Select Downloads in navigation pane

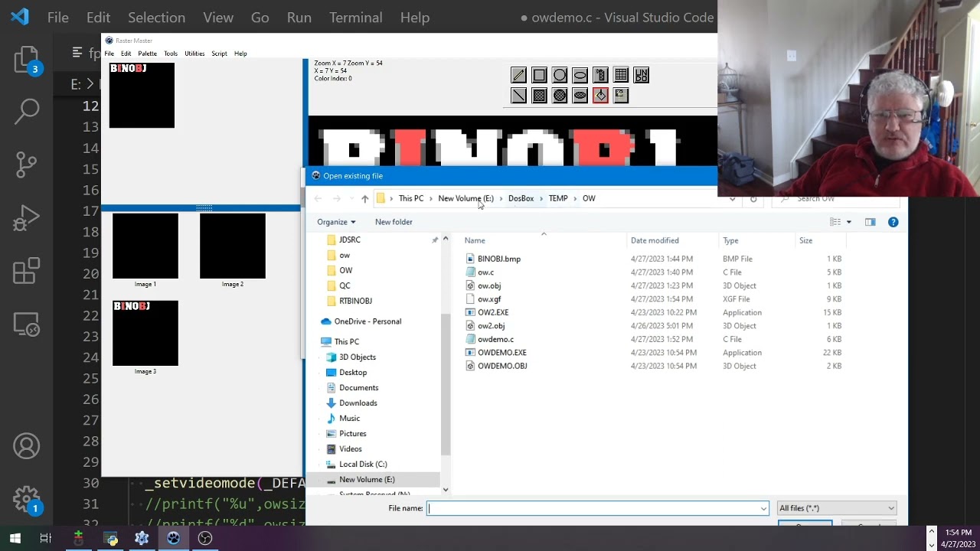click(x=358, y=403)
